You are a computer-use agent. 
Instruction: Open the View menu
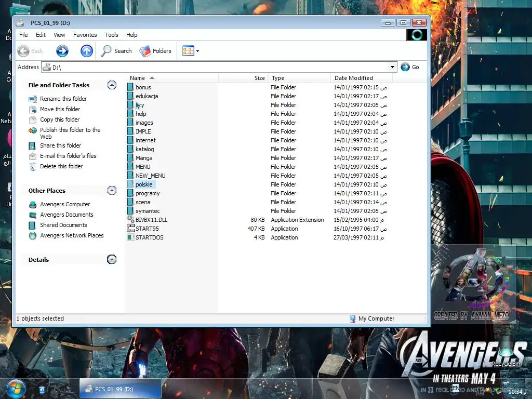coord(59,35)
